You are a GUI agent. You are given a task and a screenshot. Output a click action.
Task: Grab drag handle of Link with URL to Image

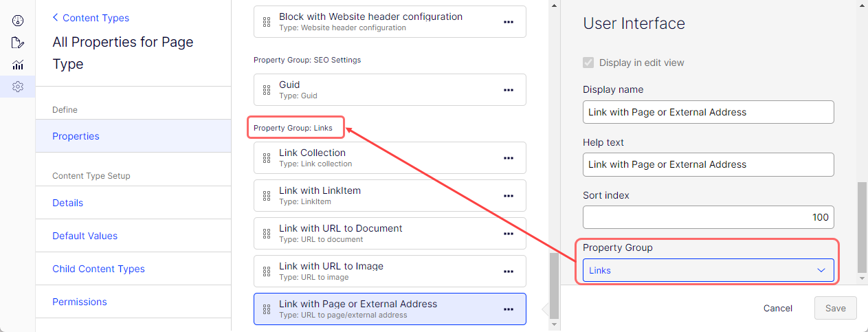click(267, 272)
